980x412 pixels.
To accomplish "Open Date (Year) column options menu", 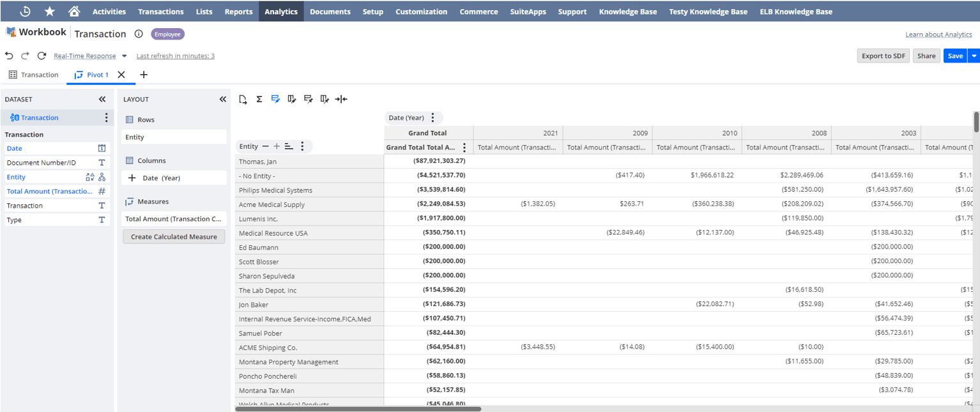I will click(433, 118).
